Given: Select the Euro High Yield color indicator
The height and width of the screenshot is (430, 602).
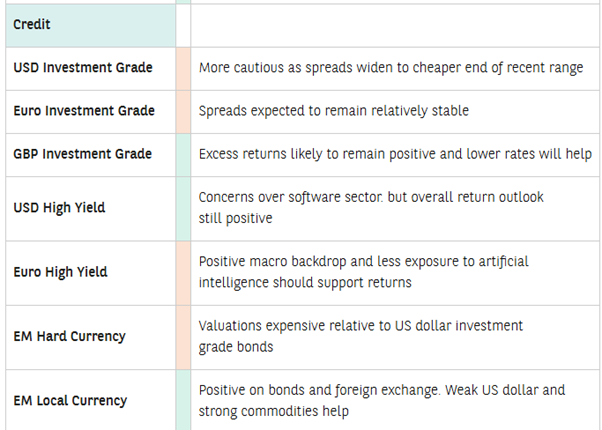Looking at the screenshot, I should tap(183, 272).
